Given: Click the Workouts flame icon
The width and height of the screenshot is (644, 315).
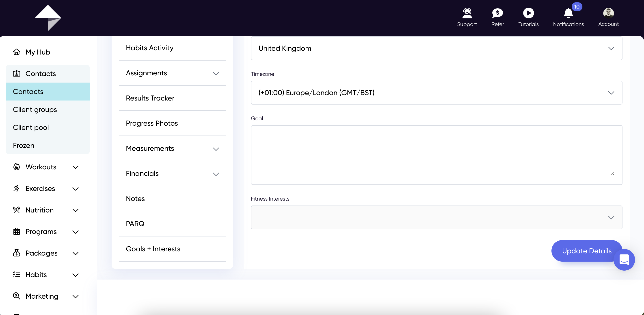Looking at the screenshot, I should click(17, 167).
